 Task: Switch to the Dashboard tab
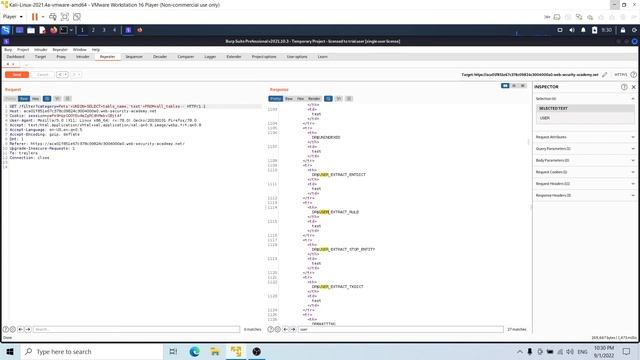pos(16,57)
